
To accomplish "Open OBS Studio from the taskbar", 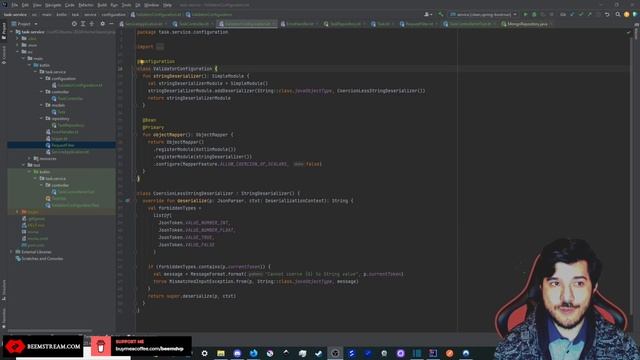I will (335, 353).
